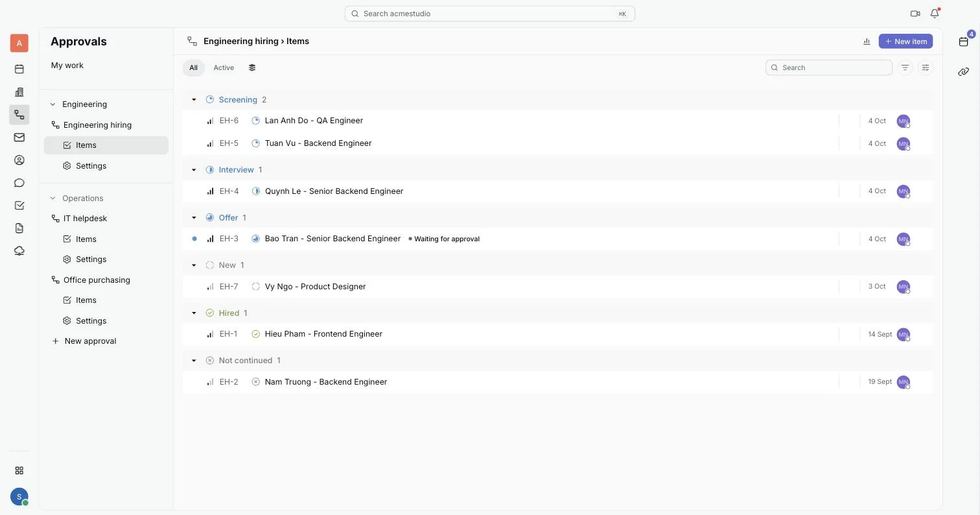Click the New item button
This screenshot has width=980, height=515.
point(905,42)
